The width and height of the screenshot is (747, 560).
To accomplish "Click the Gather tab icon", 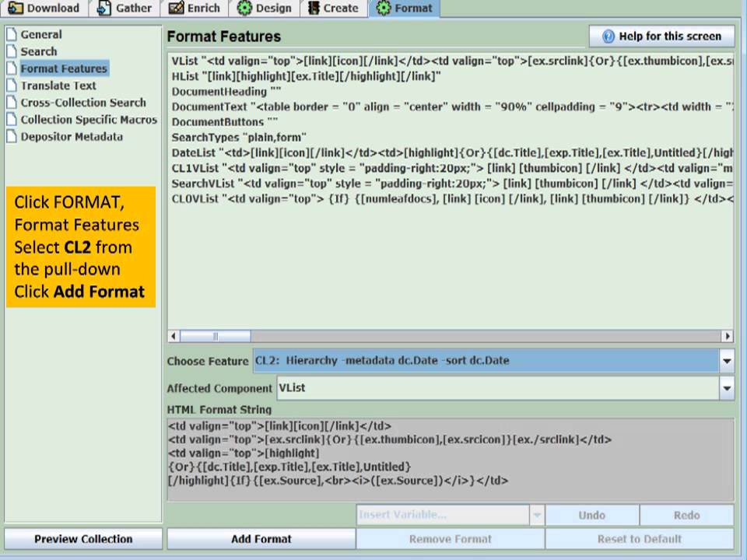I will [103, 8].
